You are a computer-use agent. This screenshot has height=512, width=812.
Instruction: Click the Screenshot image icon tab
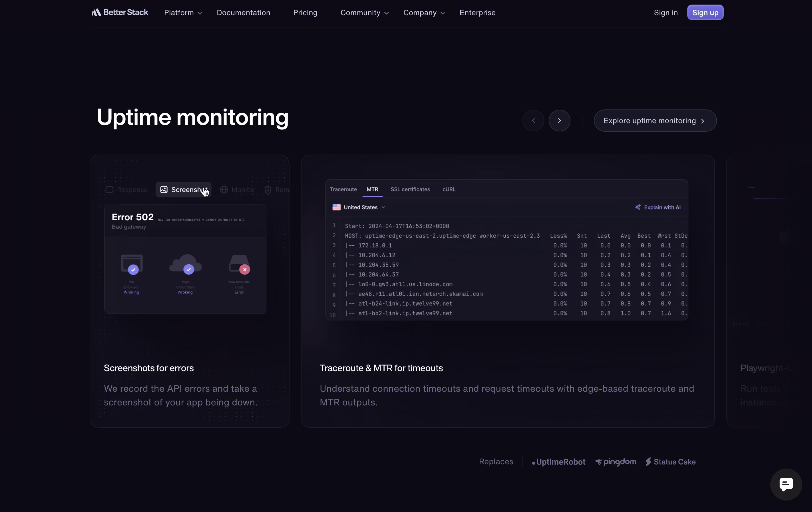164,190
